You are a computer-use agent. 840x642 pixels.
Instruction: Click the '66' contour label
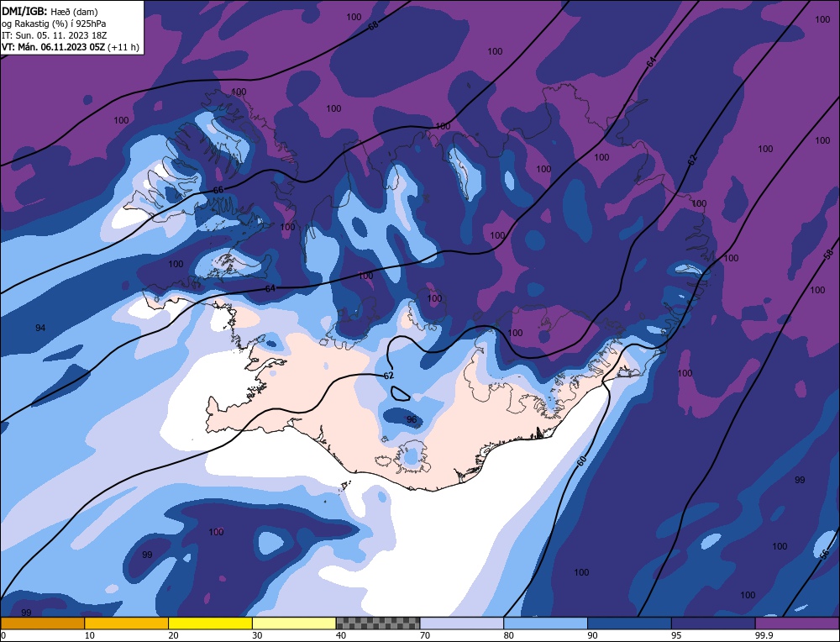[218, 190]
